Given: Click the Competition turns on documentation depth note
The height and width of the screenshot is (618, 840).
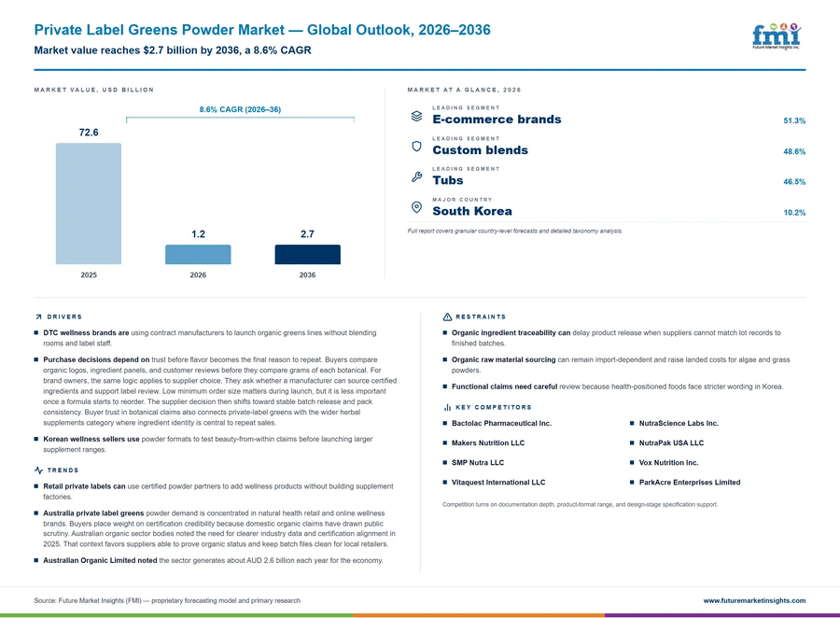Looking at the screenshot, I should (581, 505).
